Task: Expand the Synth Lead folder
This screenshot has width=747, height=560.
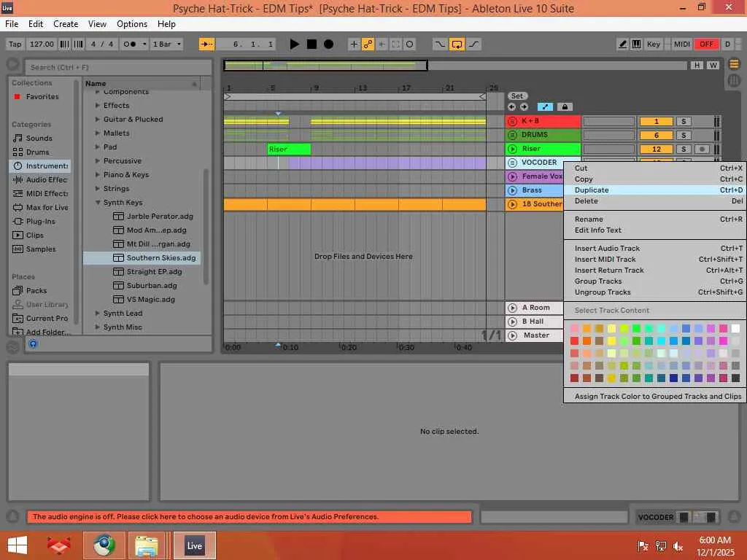Action: coord(98,313)
